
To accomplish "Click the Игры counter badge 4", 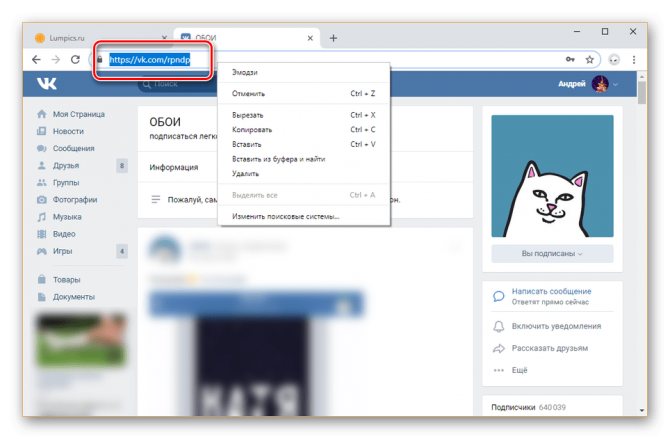I will pos(122,251).
